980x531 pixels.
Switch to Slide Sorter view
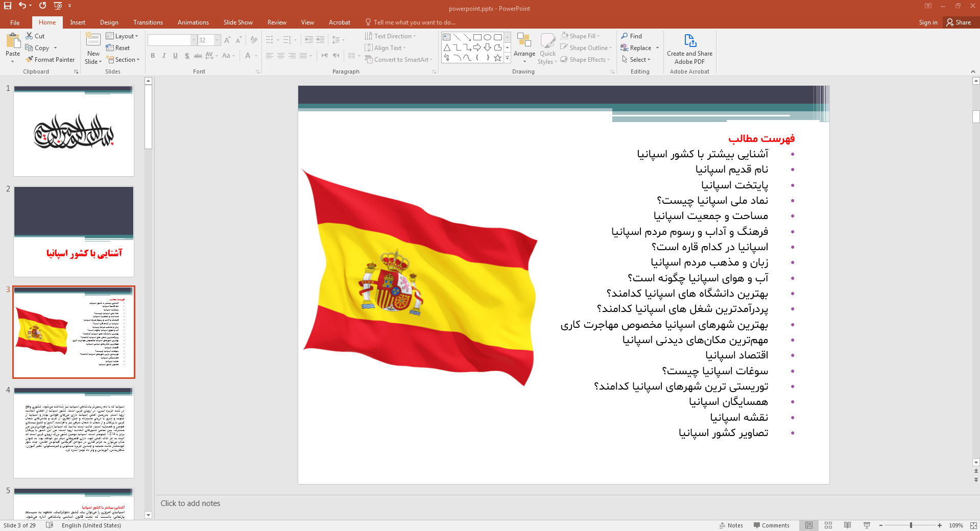tap(828, 525)
